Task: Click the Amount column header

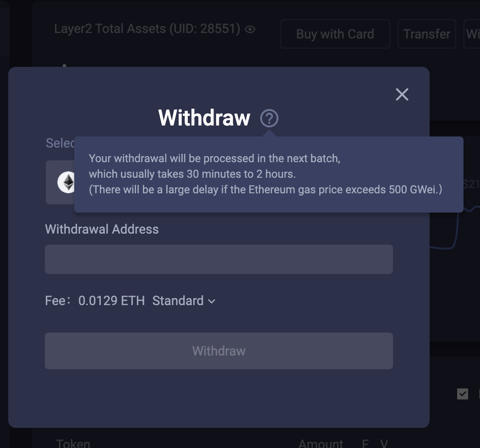Action: pyautogui.click(x=321, y=442)
